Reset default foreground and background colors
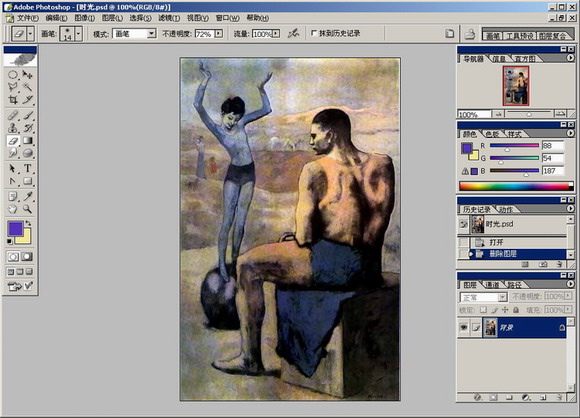This screenshot has width=580, height=418. 10,242
